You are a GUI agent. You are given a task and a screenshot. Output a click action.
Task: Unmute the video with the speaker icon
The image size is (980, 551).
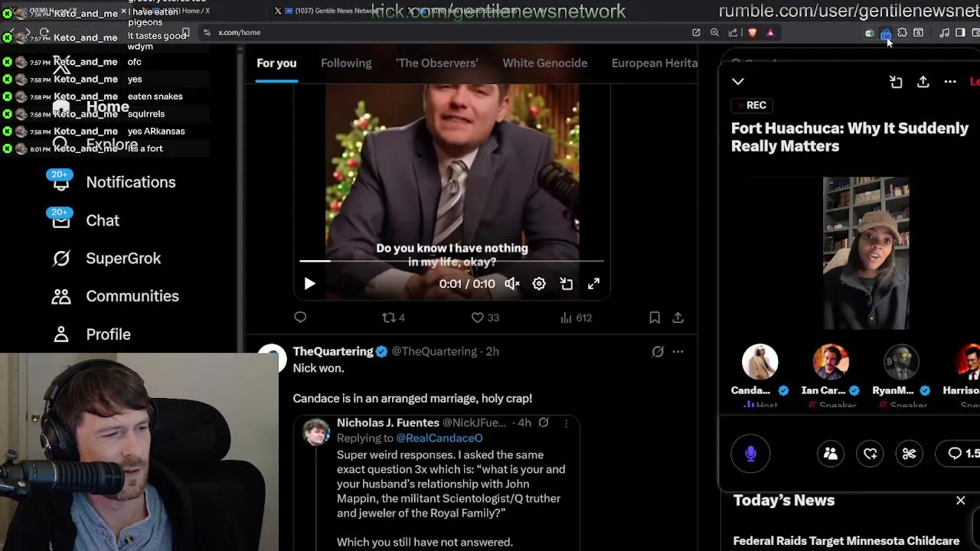coord(512,284)
